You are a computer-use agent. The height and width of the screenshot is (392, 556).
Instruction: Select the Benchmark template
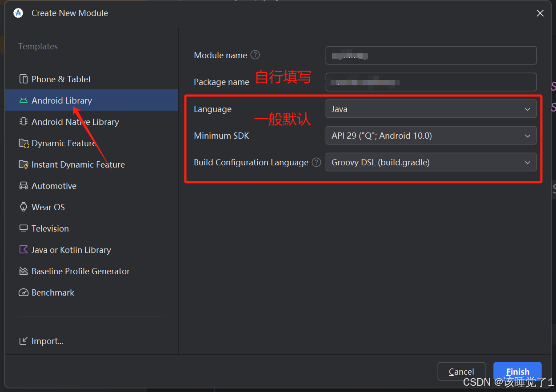92,292
